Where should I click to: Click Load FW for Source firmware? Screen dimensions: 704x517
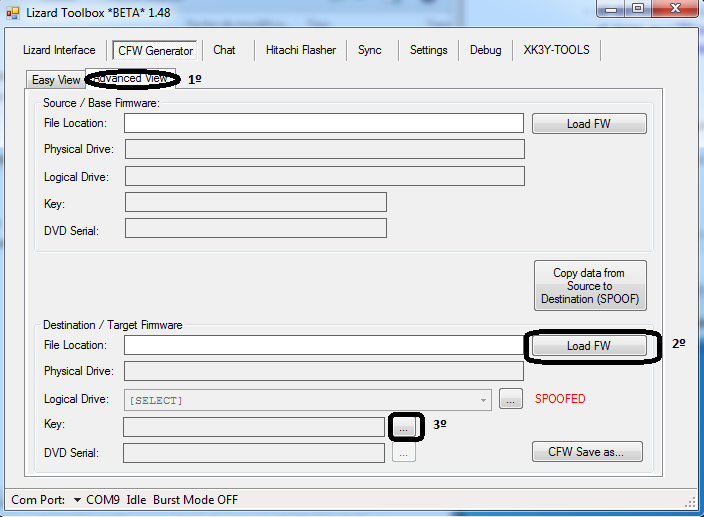(x=589, y=123)
